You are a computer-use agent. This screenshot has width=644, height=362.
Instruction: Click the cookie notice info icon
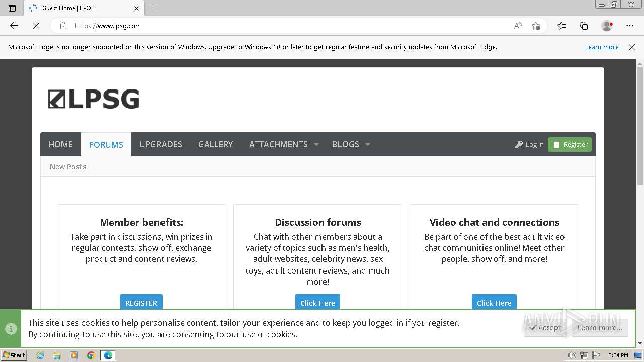coord(11,329)
